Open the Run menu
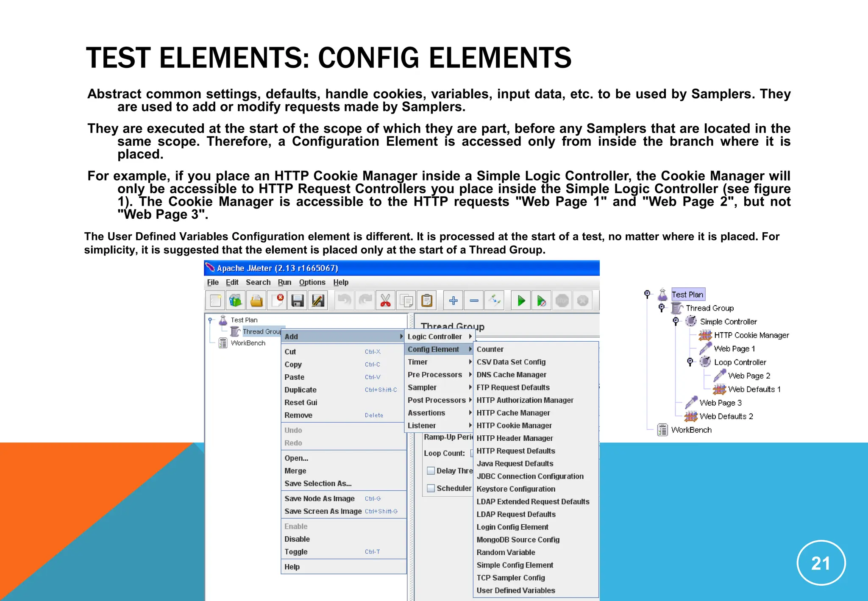Viewport: 868px width, 601px height. coord(284,282)
